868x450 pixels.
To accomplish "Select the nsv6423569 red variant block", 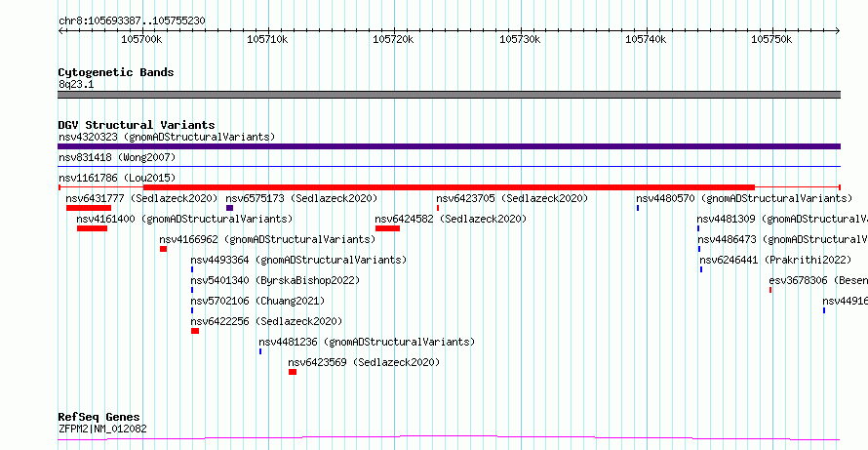I will click(x=293, y=372).
